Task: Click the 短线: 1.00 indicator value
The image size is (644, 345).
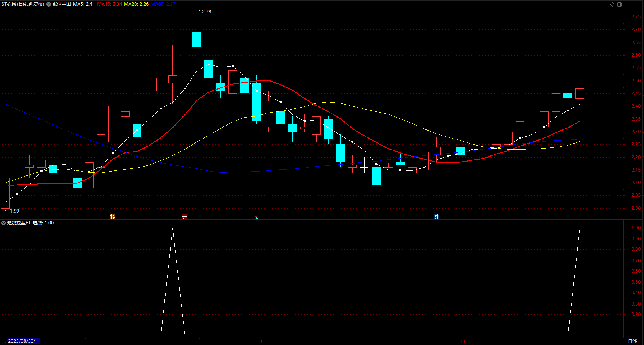Action: tap(43, 223)
